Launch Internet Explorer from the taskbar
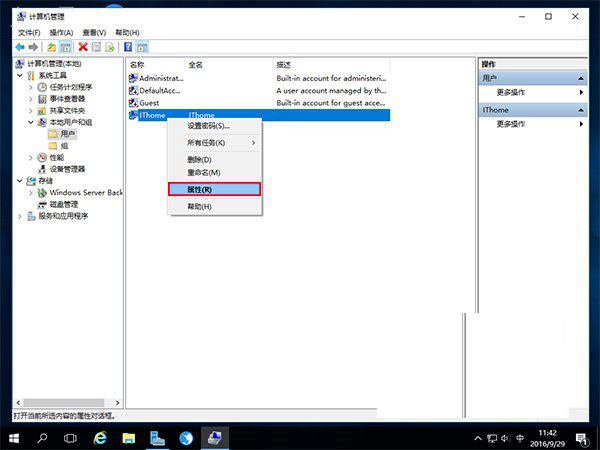Image resolution: width=600 pixels, height=450 pixels. point(100,438)
